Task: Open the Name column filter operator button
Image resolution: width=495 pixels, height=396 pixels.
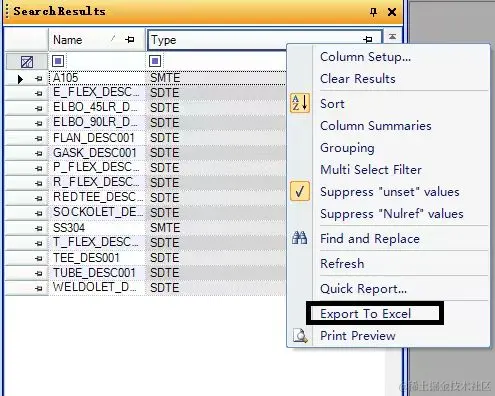Action: coord(58,61)
